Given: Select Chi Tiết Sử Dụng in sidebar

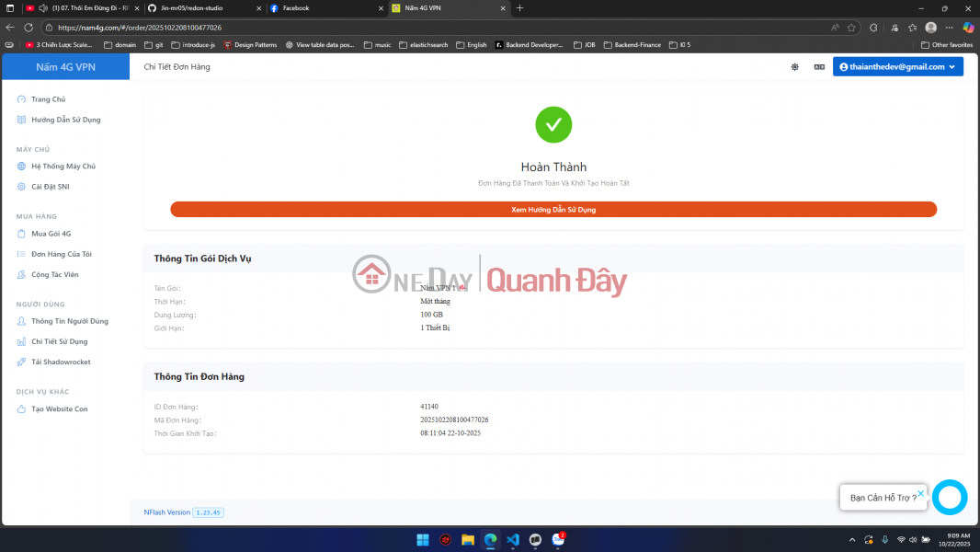Looking at the screenshot, I should coord(20,341).
